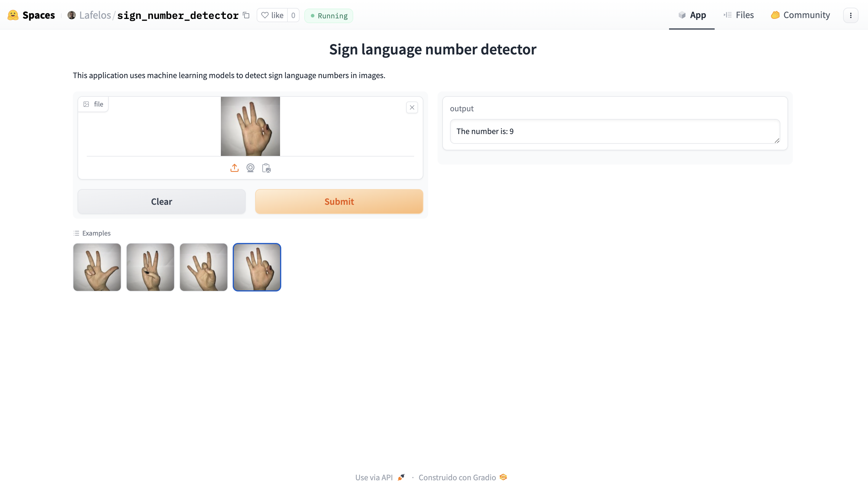Like this space with the heart button
The width and height of the screenshot is (868, 493).
coord(272,15)
